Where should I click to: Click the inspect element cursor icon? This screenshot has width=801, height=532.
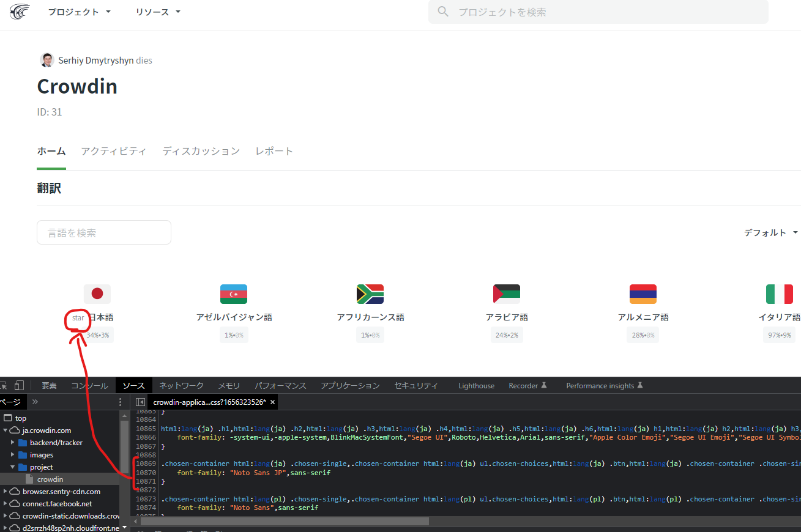pyautogui.click(x=3, y=385)
